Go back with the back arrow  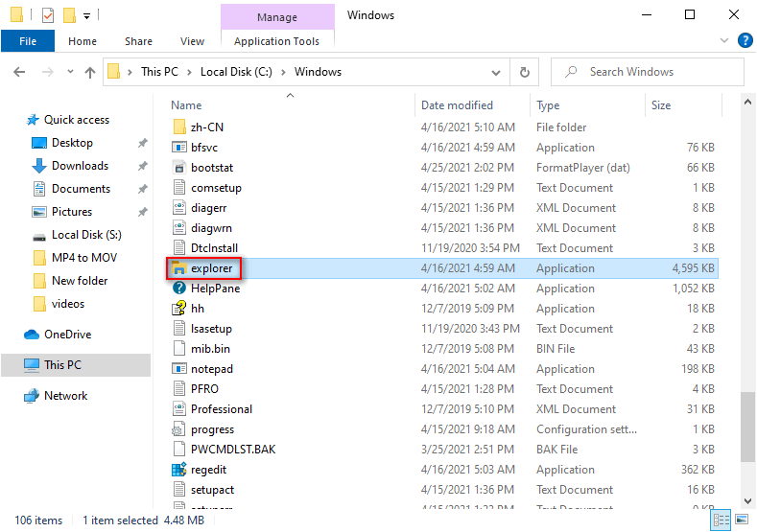click(x=19, y=72)
